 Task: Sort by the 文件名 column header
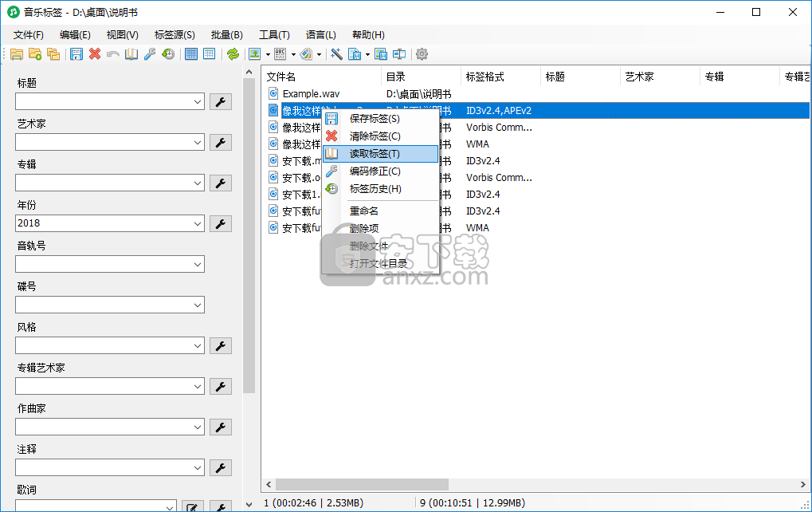tap(322, 77)
